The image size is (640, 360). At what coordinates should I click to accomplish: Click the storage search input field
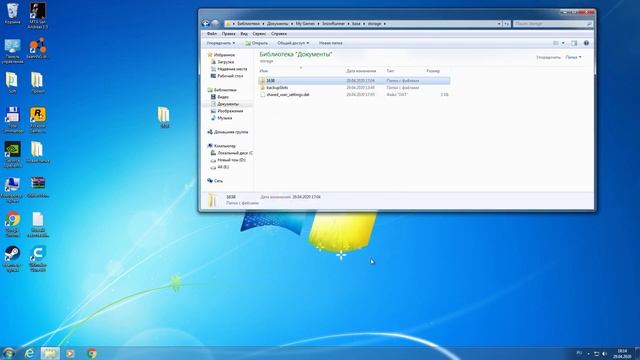point(552,24)
